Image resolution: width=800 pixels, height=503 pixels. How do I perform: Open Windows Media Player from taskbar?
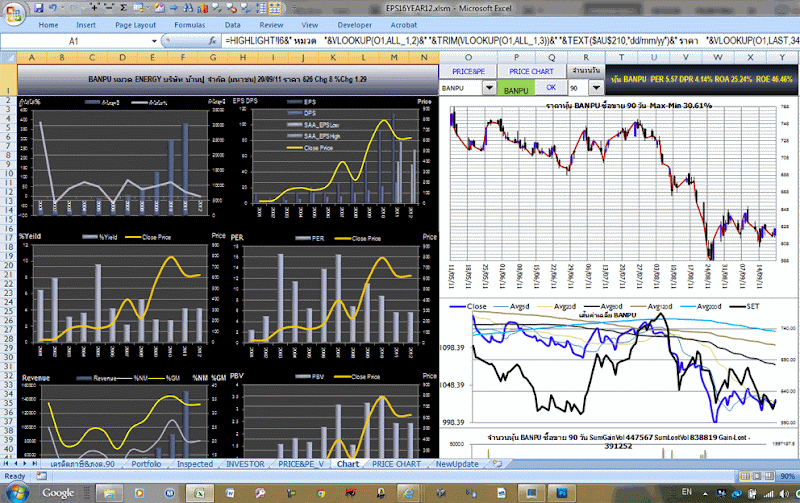point(139,493)
